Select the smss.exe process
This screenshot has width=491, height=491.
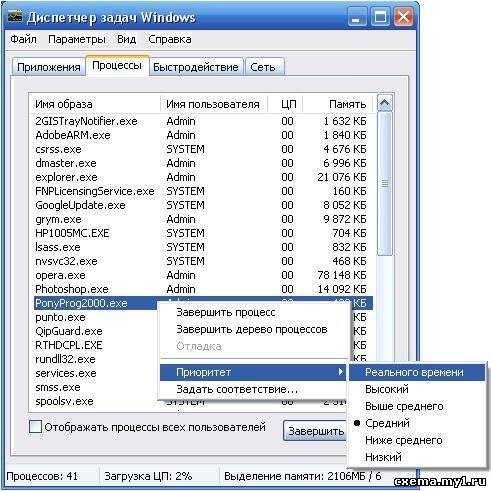(58, 387)
